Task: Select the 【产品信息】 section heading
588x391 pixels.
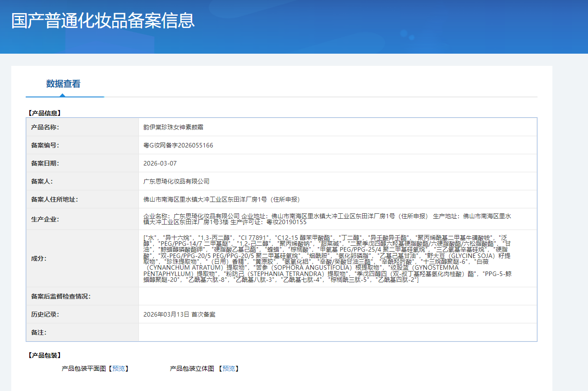Action: (44, 113)
